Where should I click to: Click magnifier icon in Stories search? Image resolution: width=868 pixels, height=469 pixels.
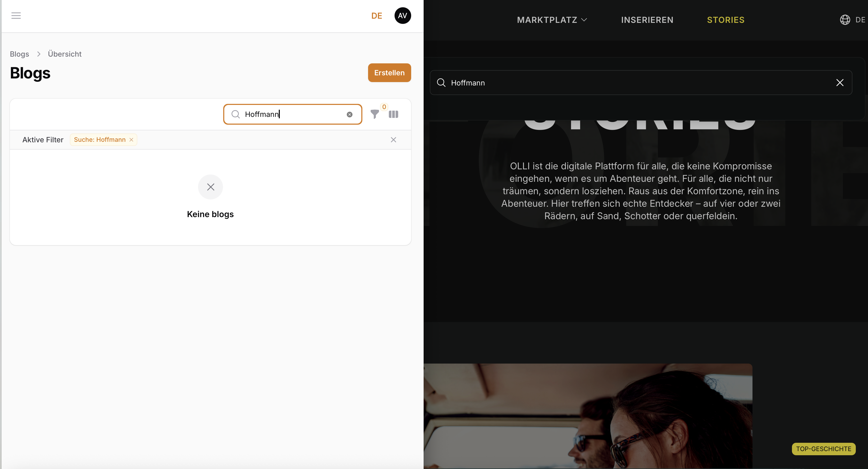click(x=441, y=83)
